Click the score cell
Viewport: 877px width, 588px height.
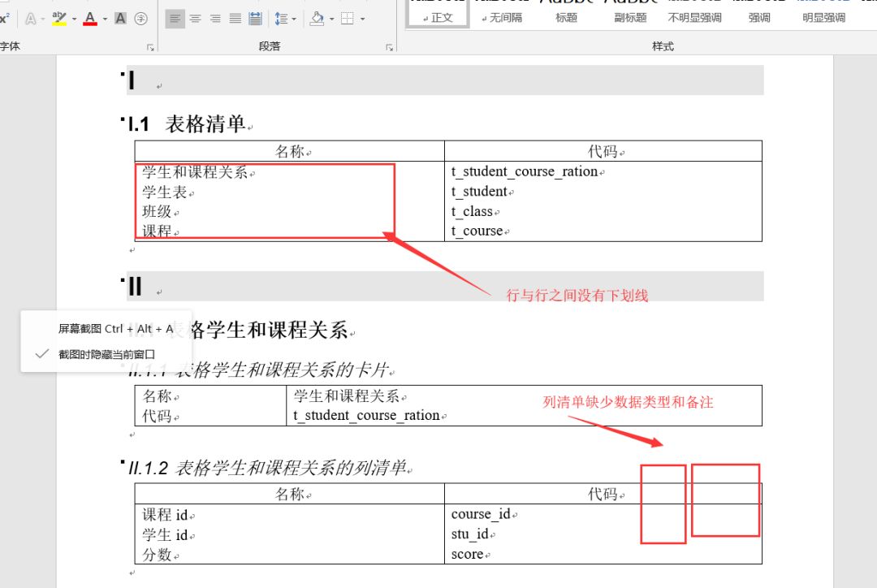coord(468,555)
